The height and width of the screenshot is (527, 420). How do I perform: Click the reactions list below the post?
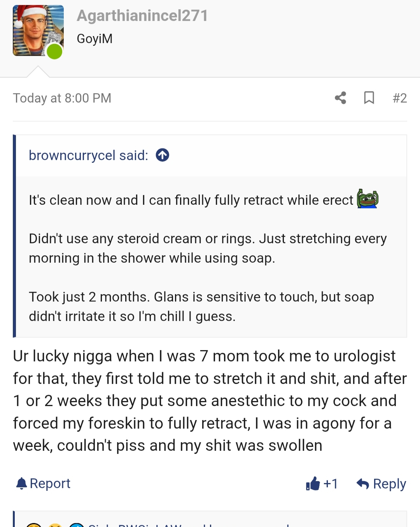(x=156, y=523)
